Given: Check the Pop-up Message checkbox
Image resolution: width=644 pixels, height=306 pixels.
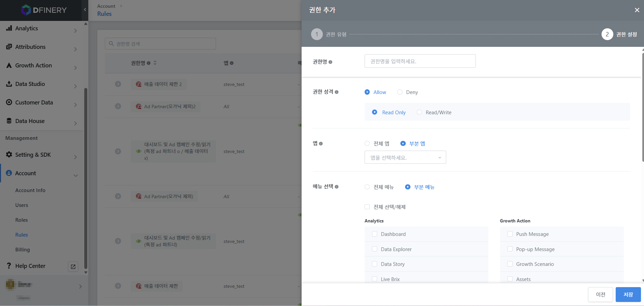Looking at the screenshot, I should coord(510,249).
